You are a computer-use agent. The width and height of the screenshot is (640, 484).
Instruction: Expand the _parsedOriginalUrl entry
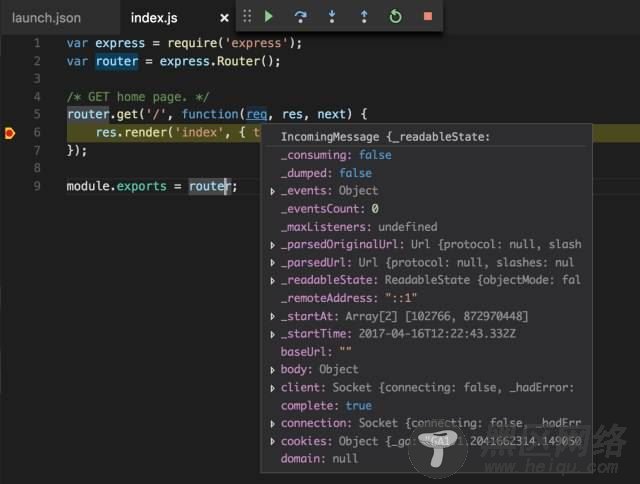272,245
